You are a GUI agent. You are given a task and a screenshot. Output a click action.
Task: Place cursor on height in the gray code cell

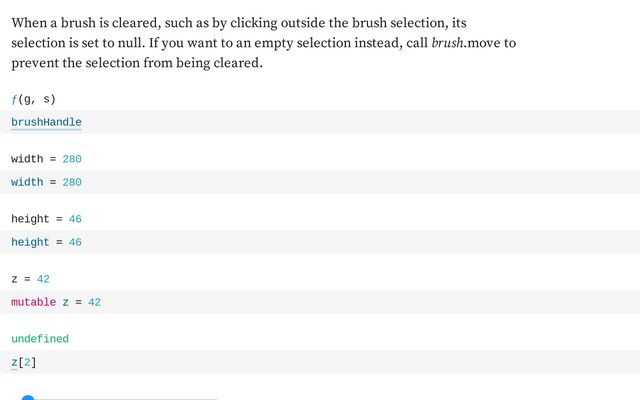click(30, 242)
